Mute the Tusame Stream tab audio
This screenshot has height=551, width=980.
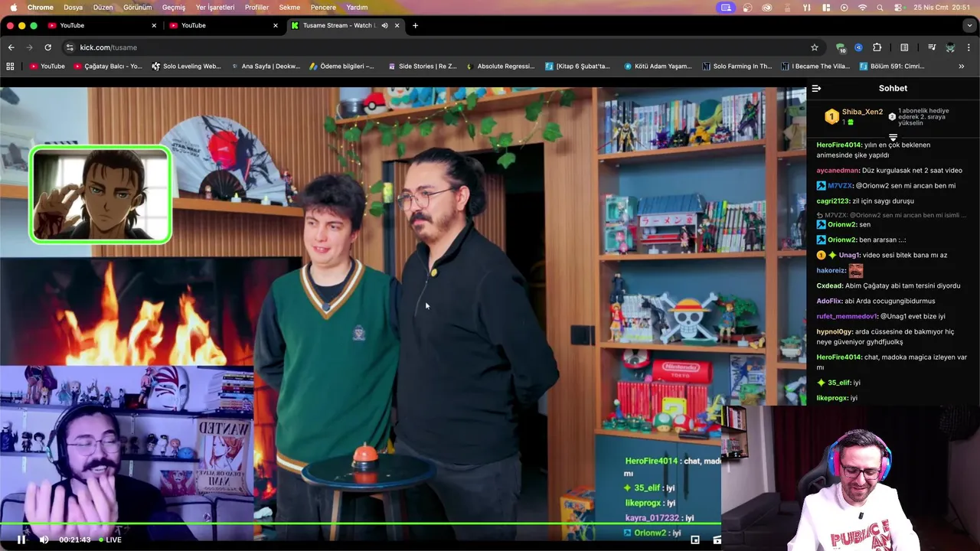(384, 25)
